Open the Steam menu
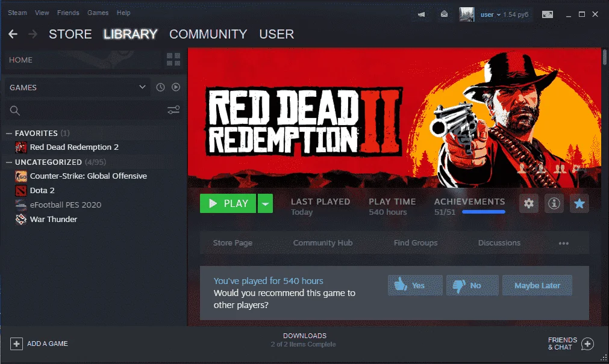This screenshot has height=364, width=609. point(17,13)
